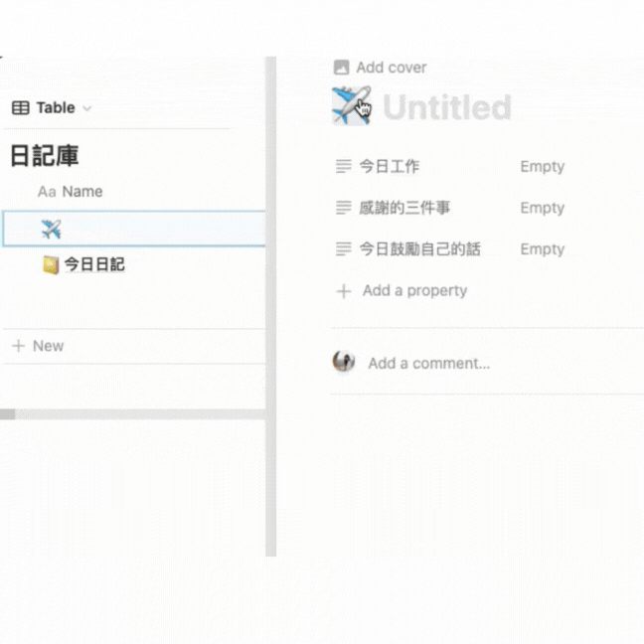Click the Add cover image icon
The height and width of the screenshot is (644, 644).
[341, 68]
